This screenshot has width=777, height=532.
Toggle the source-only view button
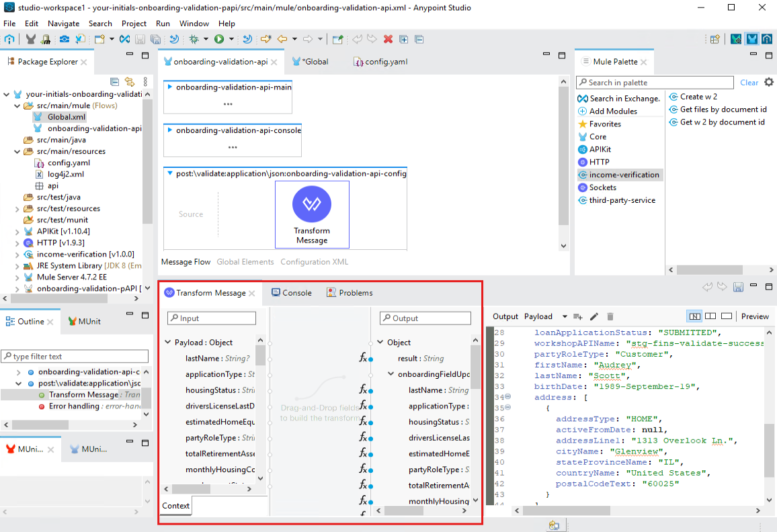(x=726, y=316)
